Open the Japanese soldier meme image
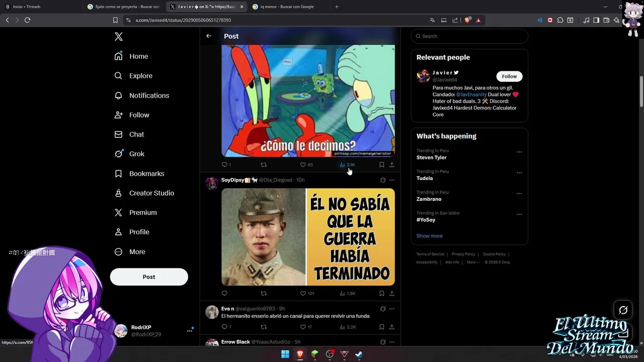The image size is (644, 362). point(308,237)
